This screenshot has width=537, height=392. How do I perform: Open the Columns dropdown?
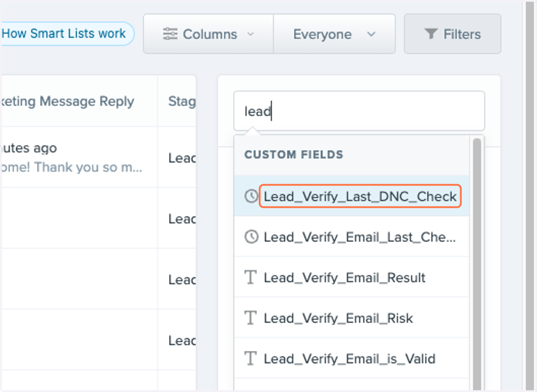click(x=209, y=34)
